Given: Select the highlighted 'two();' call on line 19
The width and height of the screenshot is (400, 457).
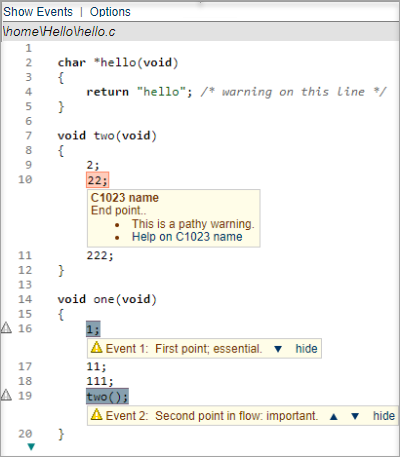Looking at the screenshot, I should coord(107,396).
